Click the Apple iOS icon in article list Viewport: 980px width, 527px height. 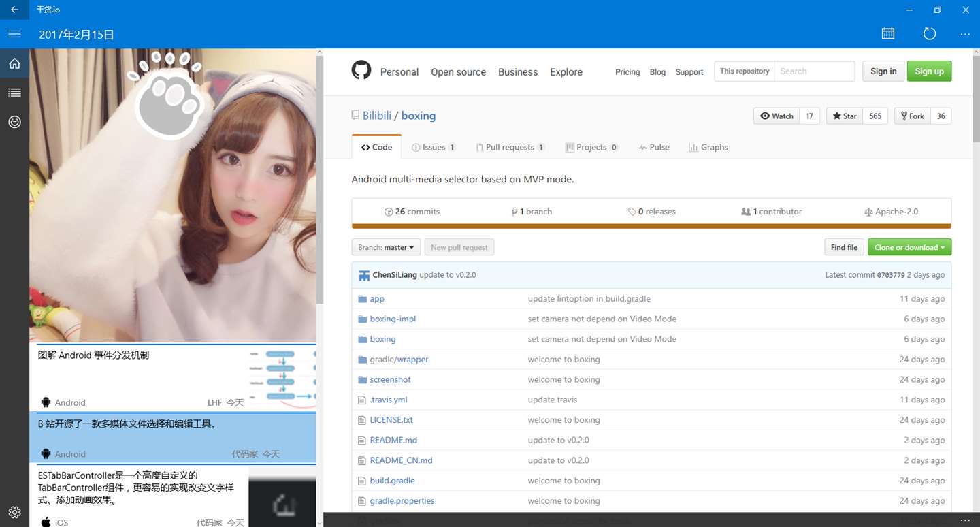(46, 522)
